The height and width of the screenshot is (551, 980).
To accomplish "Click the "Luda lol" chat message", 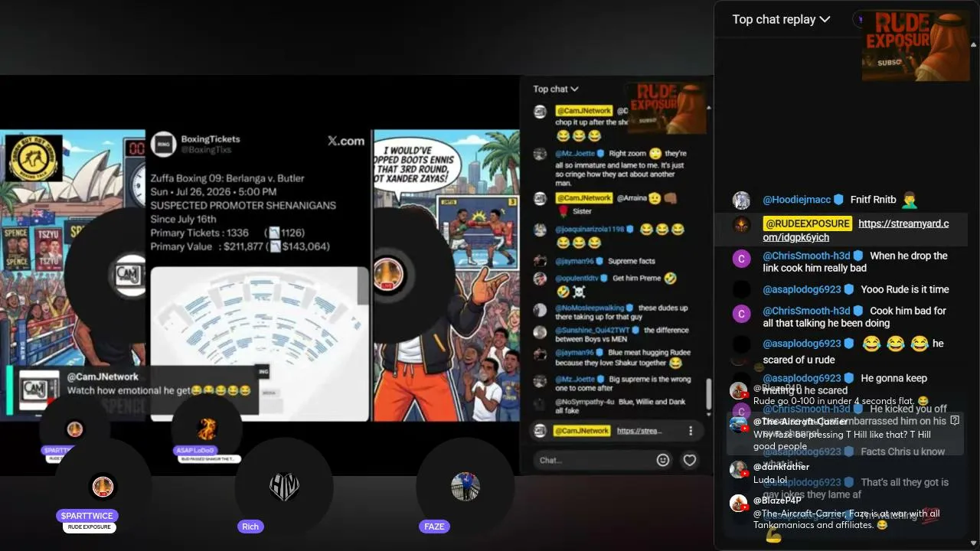I will pos(770,480).
